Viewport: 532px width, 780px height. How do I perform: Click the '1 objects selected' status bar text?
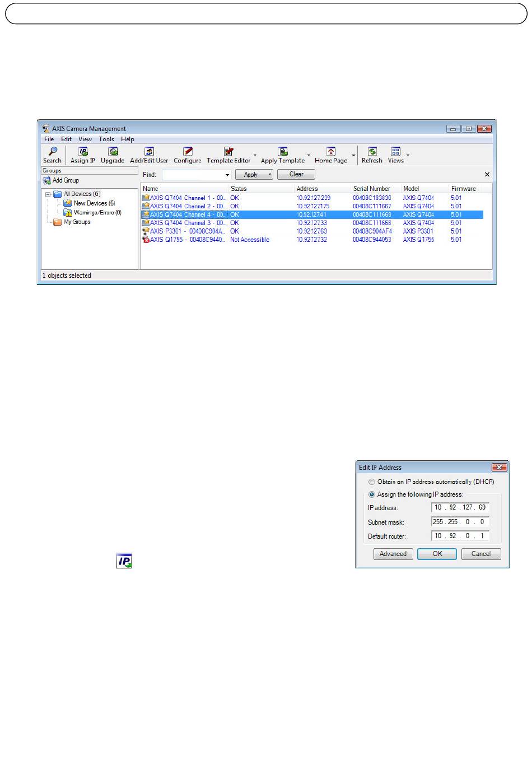pyautogui.click(x=67, y=275)
